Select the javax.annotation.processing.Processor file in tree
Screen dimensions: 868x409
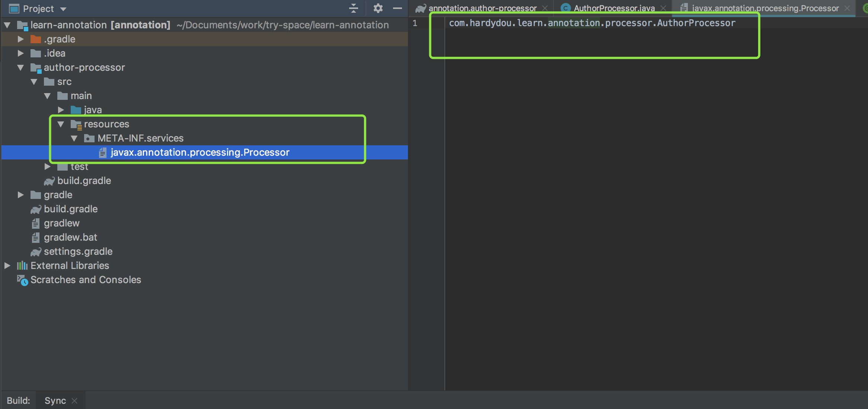[200, 152]
